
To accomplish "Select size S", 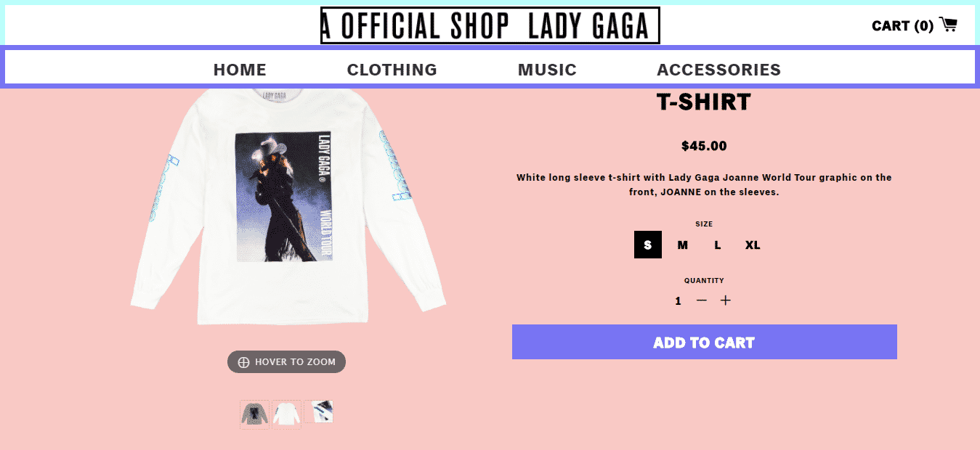I will pos(647,245).
